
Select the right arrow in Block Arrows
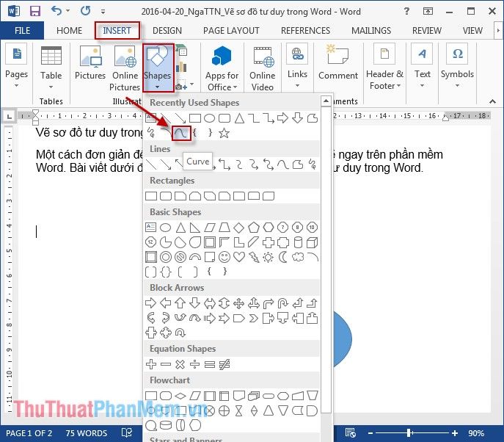[x=150, y=303]
